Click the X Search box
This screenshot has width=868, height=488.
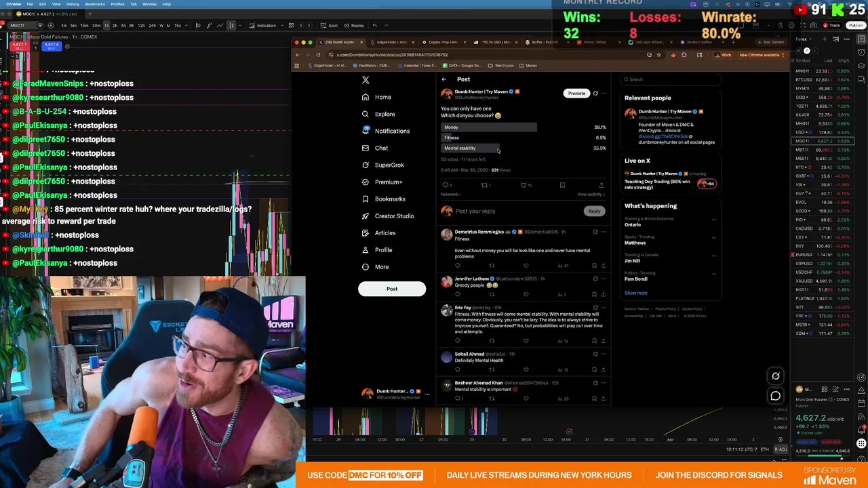point(671,79)
